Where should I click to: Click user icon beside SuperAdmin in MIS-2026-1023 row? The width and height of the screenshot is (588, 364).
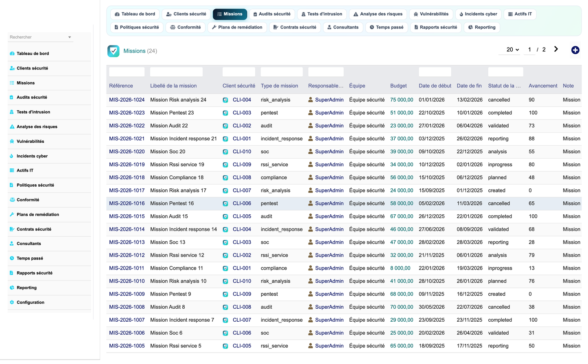(x=311, y=113)
